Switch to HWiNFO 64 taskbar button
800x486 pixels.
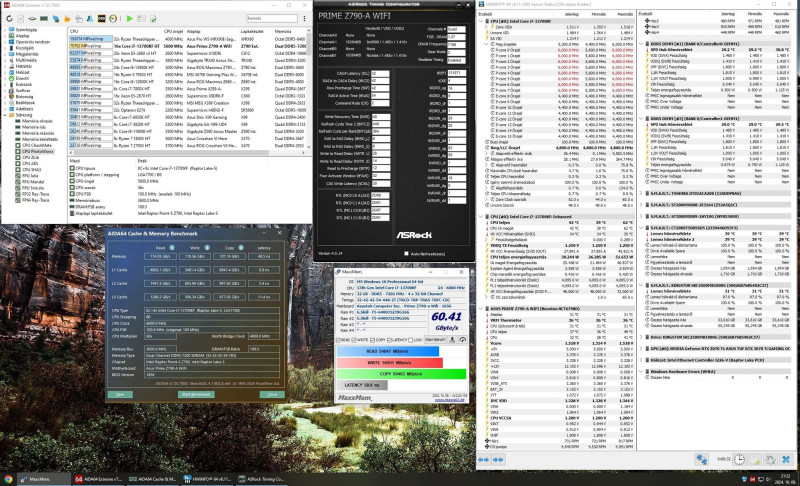point(209,479)
